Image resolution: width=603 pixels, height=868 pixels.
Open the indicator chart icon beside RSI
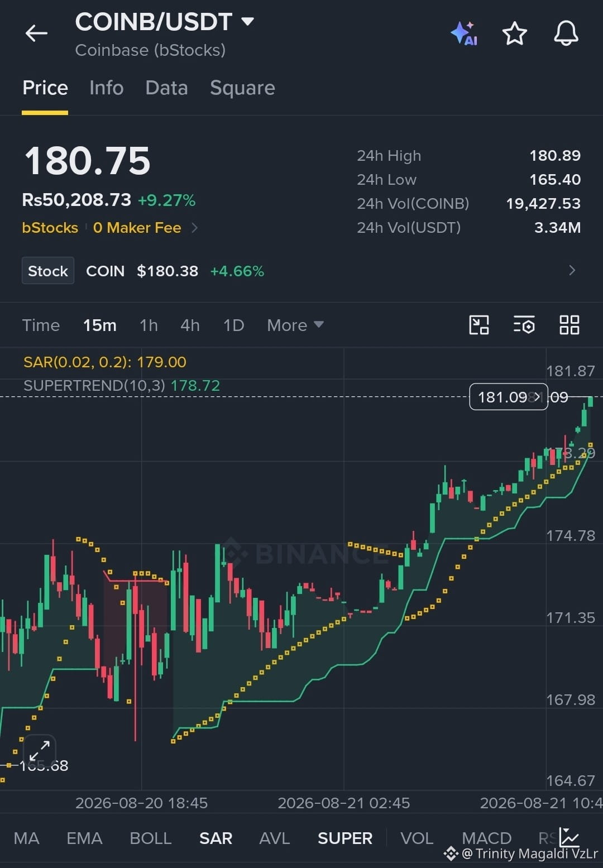coord(569,837)
